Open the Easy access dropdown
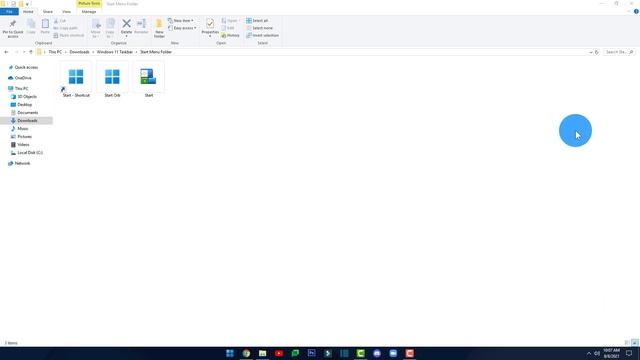The height and width of the screenshot is (360, 640). (182, 28)
